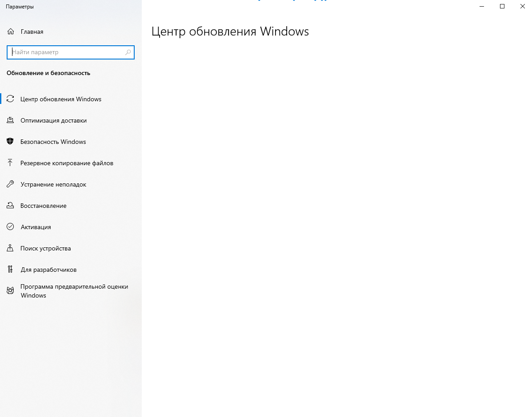532x417 pixels.
Task: Open Восстановление section
Action: coord(71,206)
